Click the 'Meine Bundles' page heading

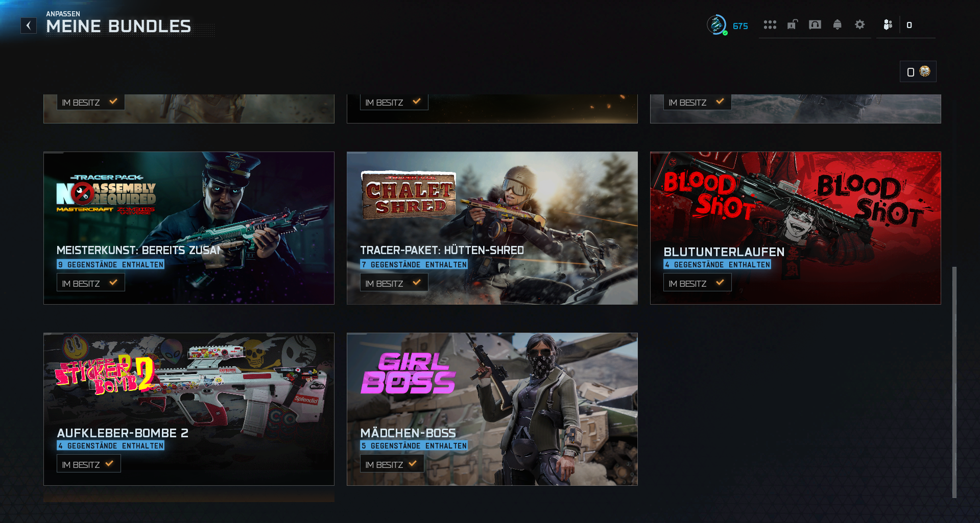coord(118,27)
